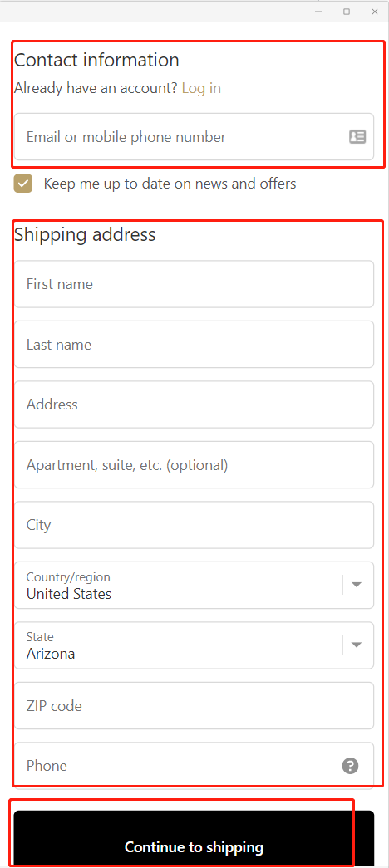
Task: Click Continue to shipping button
Action: click(x=194, y=839)
